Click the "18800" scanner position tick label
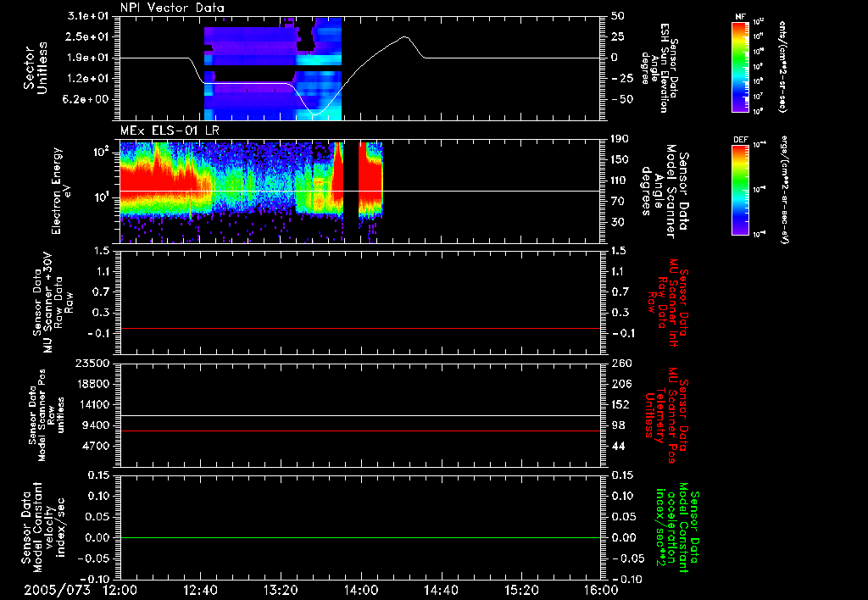Screen dimensions: 868x600 (93, 384)
